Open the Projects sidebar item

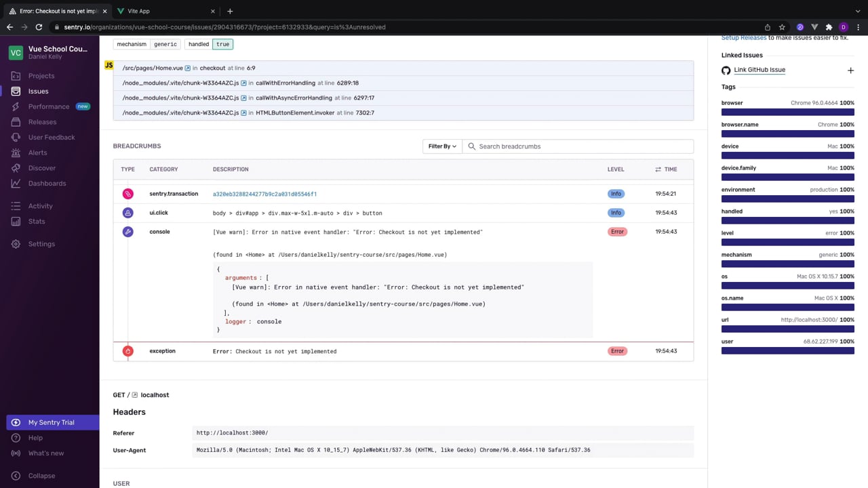coord(41,76)
